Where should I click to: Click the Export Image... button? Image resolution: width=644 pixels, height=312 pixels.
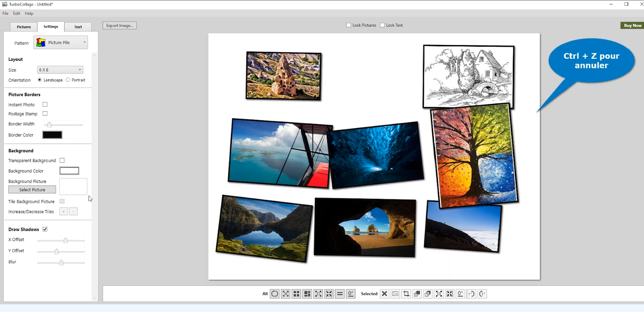(120, 25)
